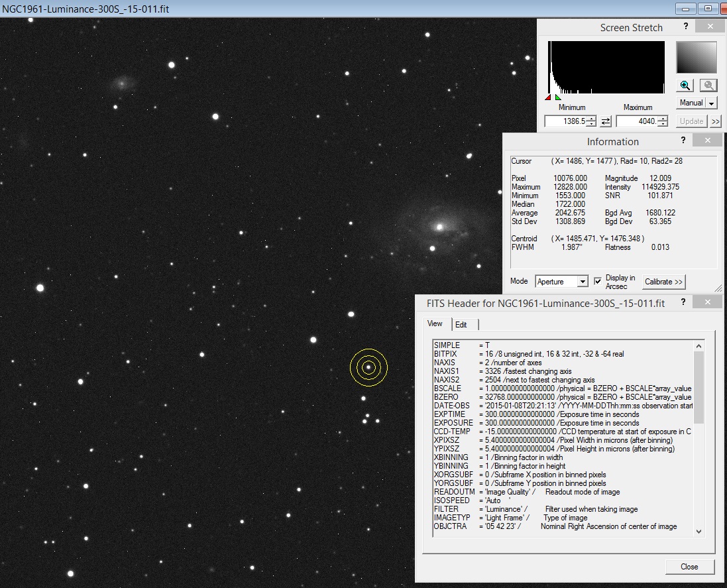Screen dimensions: 727x588
Task: Swap Minimum and Maximum values with arrows icon
Action: [606, 121]
